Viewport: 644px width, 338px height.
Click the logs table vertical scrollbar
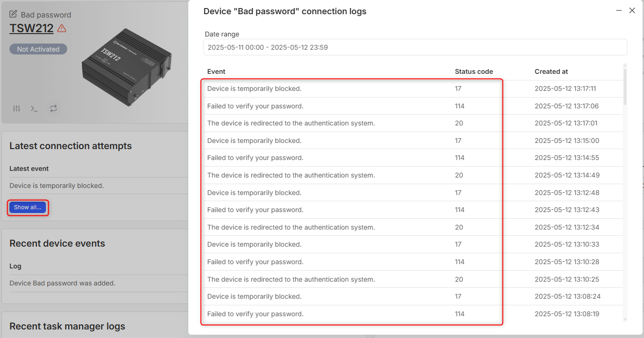625,88
